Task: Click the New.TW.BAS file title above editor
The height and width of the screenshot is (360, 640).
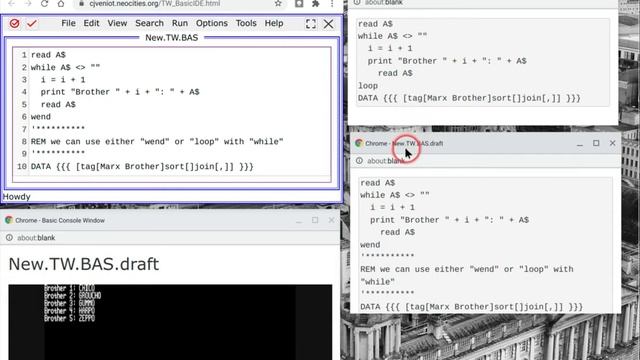Action: tap(171, 38)
